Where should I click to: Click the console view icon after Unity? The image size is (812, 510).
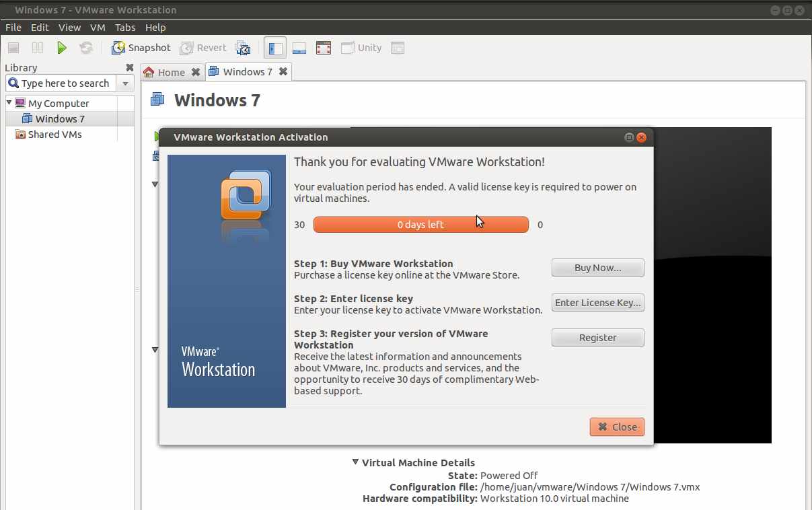[398, 48]
